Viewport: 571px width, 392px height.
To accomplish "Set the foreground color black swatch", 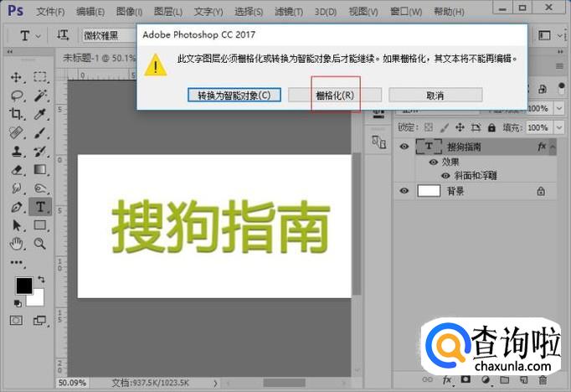I will click(x=24, y=286).
